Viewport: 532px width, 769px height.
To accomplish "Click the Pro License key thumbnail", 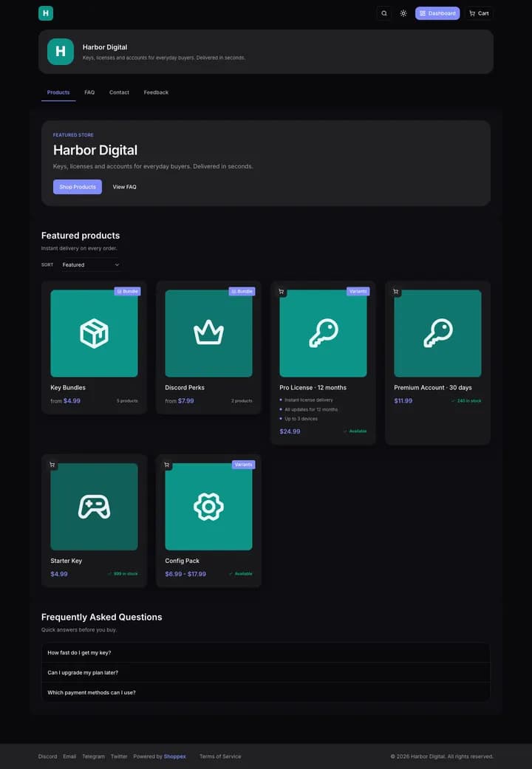I will [323, 333].
